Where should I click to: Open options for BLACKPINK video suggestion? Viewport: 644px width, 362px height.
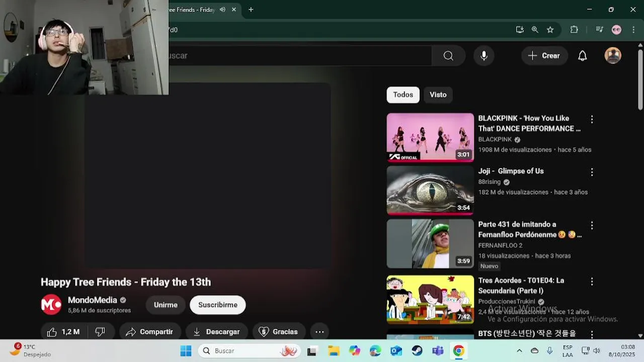(592, 119)
